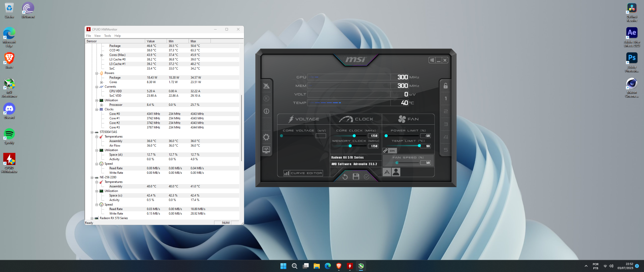Collapse the Powers node in HWMonitor

(97, 73)
